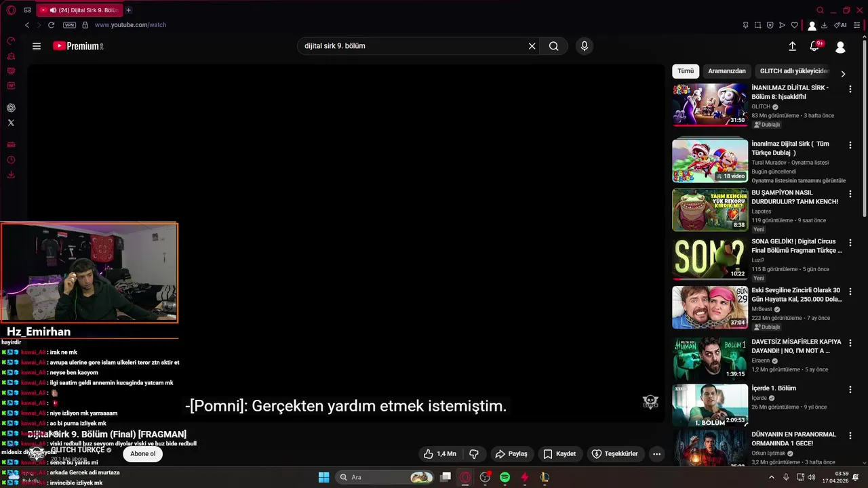Click the Abone ol subscribe button
Viewport: 868px width, 488px height.
click(143, 454)
